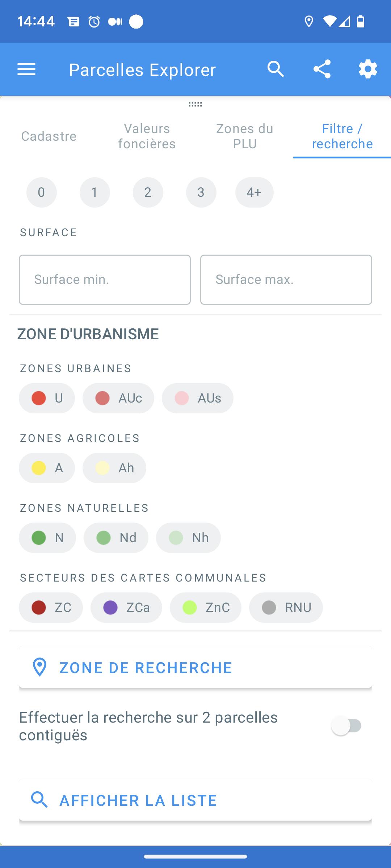Switch to the Zones du PLU tab

[x=245, y=136]
